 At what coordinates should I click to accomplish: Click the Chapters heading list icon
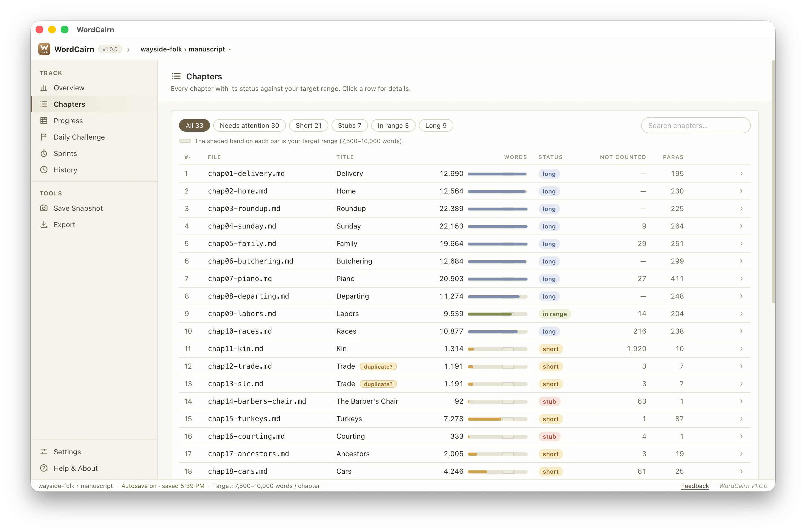(176, 76)
